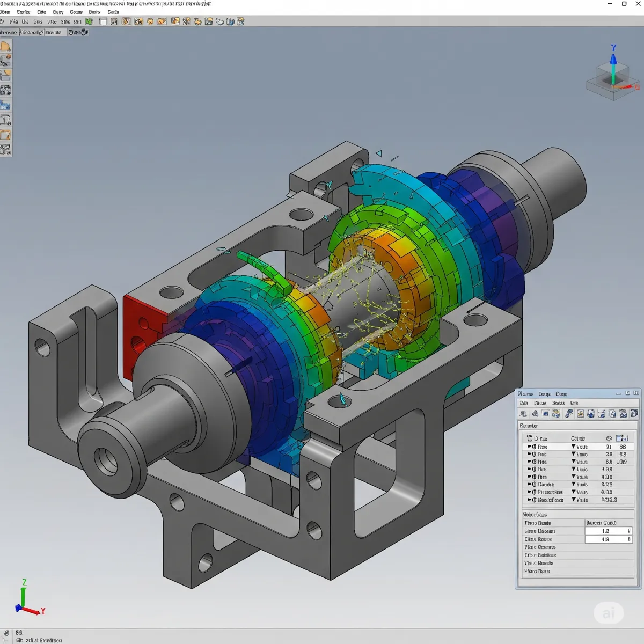Screen dimensions: 644x644
Task: Click the blue cylinder icon in main toolbar
Action: coord(231,21)
